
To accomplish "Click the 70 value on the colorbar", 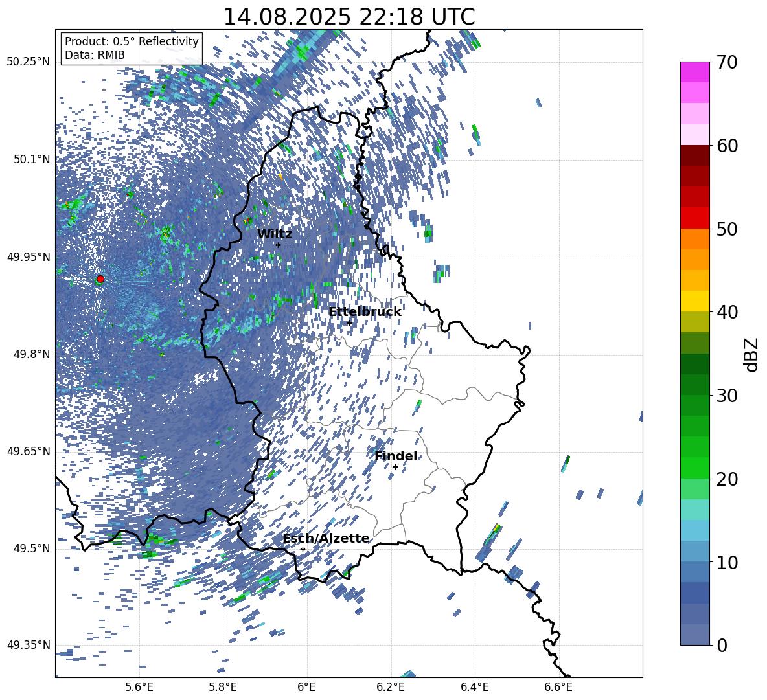I will 727,63.
